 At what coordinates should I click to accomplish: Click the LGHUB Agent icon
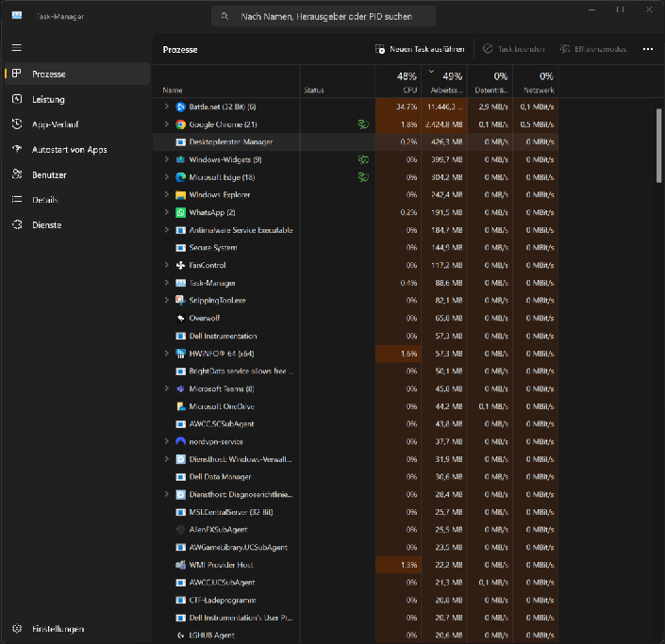181,636
